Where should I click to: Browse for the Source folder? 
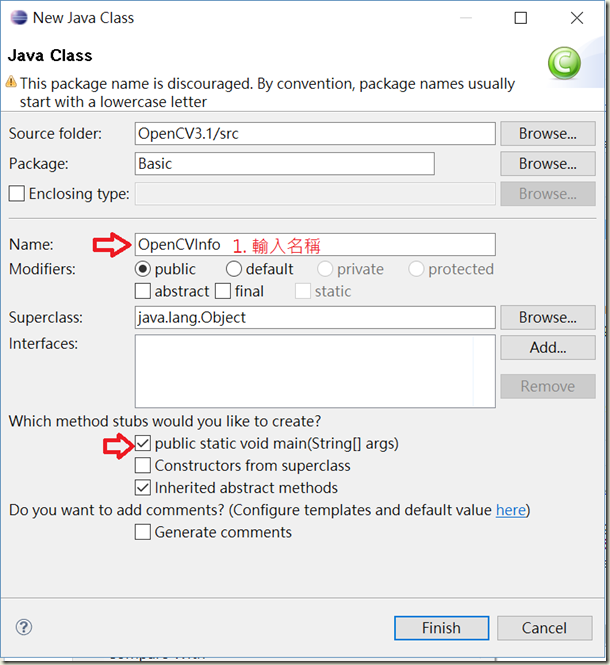point(548,134)
